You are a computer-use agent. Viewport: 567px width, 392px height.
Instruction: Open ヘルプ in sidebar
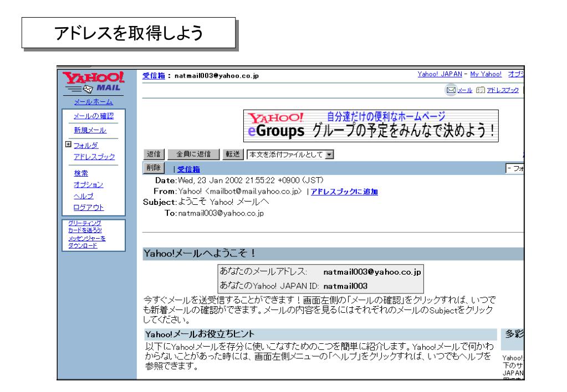84,196
